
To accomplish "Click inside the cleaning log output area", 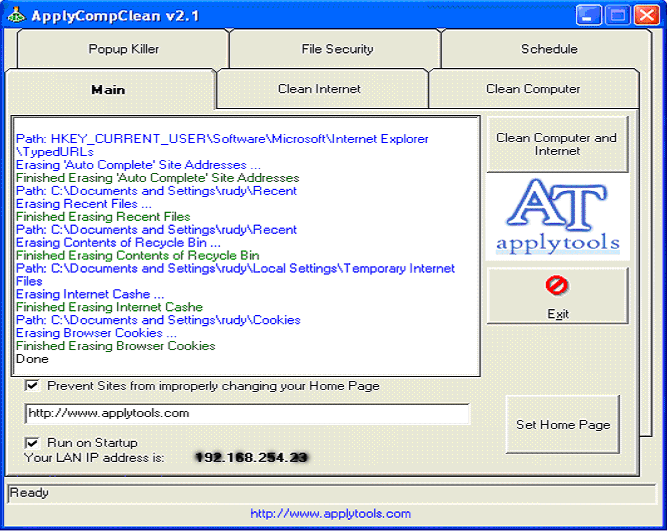I will pyautogui.click(x=245, y=250).
